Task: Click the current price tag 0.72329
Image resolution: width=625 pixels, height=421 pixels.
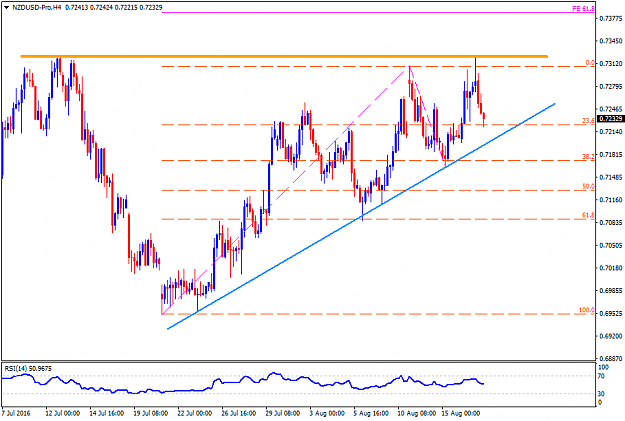Action: tap(611, 118)
